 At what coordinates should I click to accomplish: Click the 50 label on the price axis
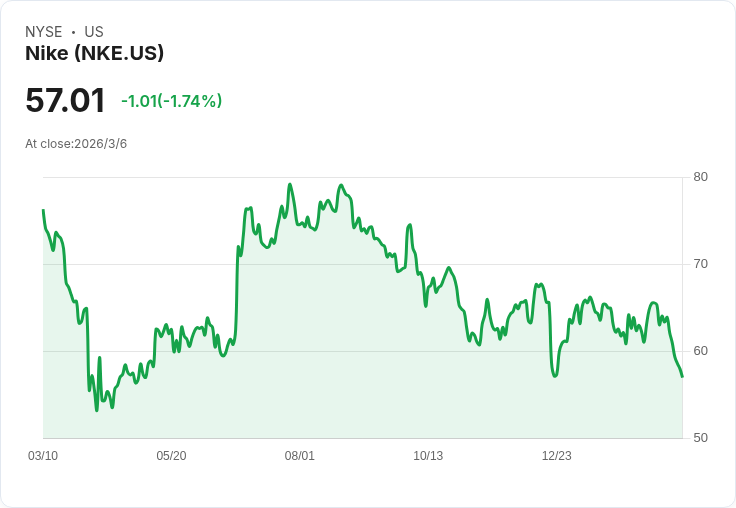[x=701, y=438]
